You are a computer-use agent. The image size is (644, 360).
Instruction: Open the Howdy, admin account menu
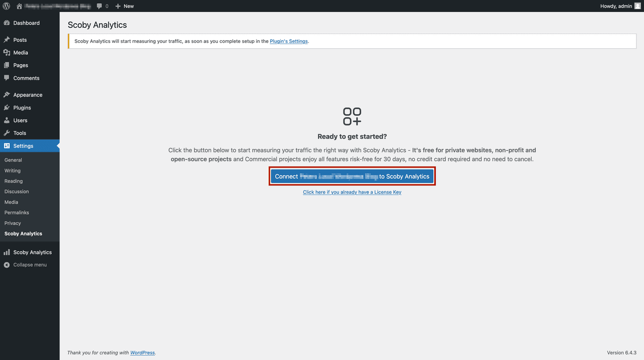coord(620,6)
